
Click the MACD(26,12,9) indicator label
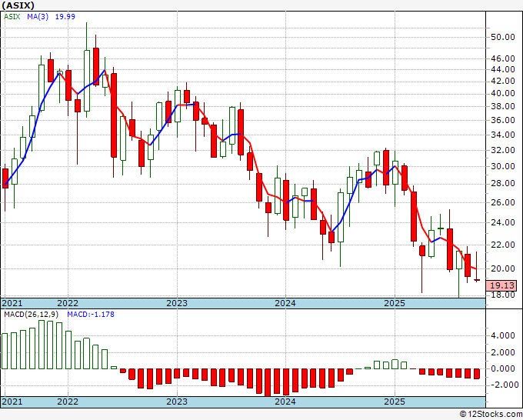(32, 315)
